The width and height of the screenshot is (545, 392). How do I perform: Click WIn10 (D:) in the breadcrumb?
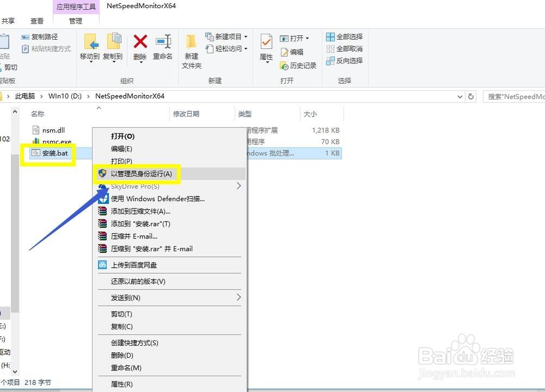[x=65, y=96]
